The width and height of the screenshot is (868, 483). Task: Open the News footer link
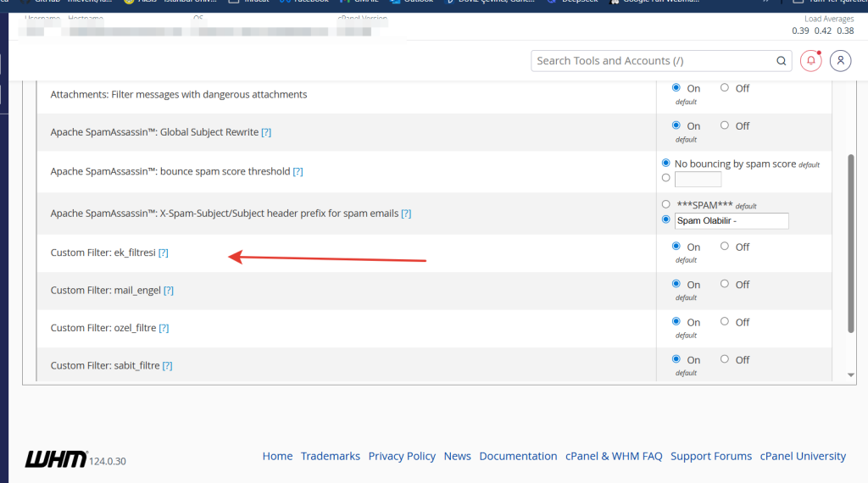tap(457, 456)
